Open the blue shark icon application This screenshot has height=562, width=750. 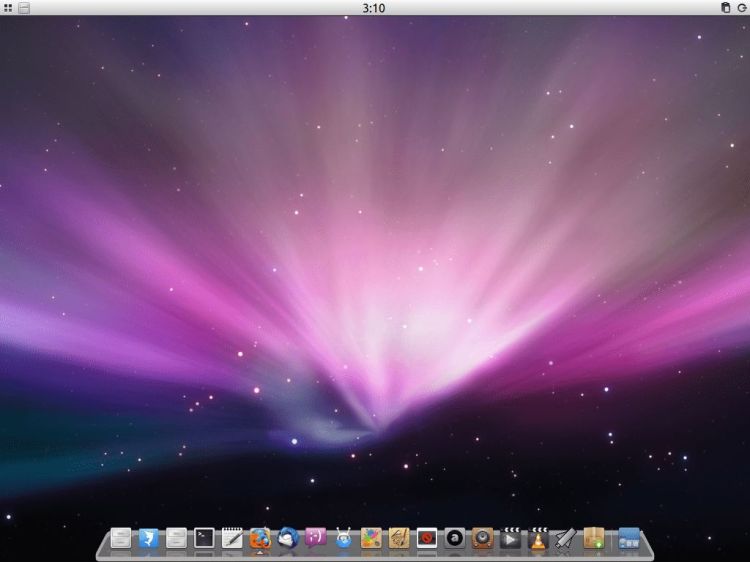(149, 539)
